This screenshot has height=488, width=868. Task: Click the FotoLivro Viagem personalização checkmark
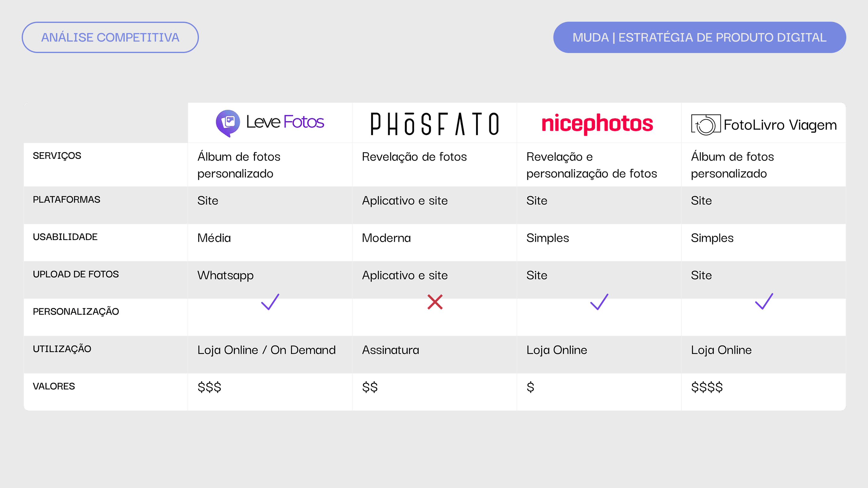(764, 301)
